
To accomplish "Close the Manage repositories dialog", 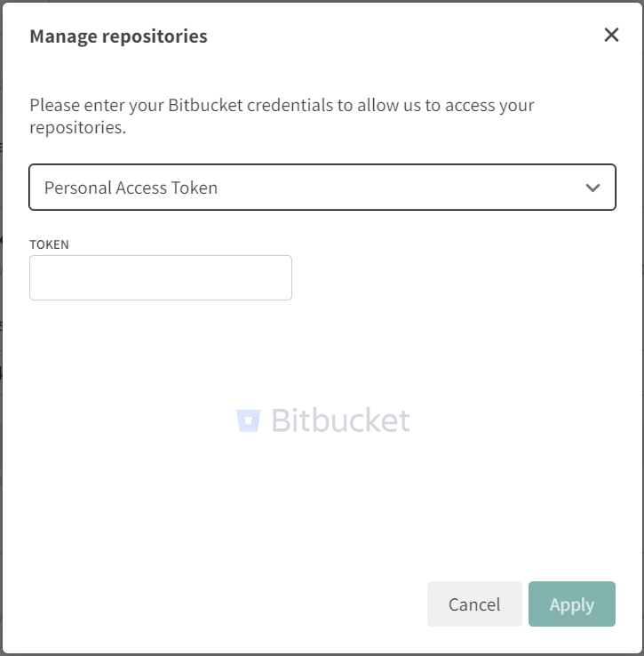I will (x=611, y=36).
